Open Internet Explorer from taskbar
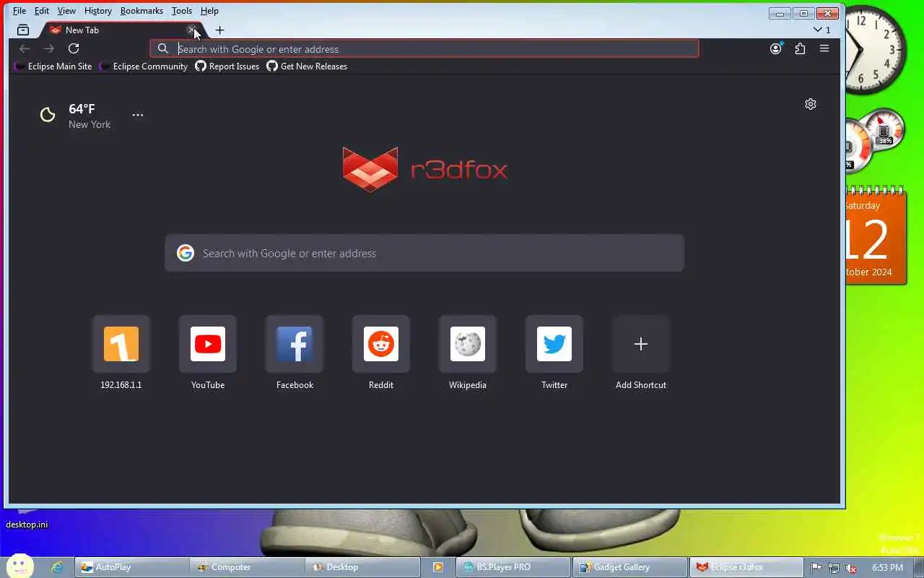924x578 pixels. (57, 567)
